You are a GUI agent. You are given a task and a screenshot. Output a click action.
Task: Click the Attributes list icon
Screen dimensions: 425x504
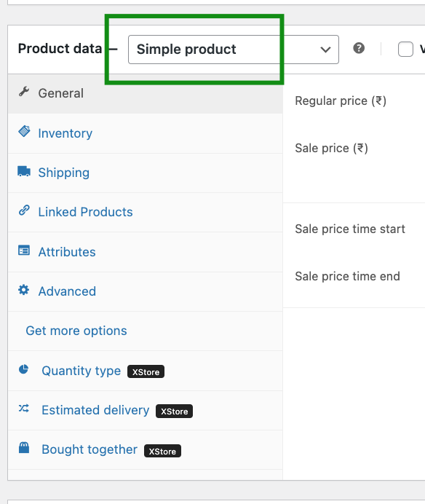[24, 251]
